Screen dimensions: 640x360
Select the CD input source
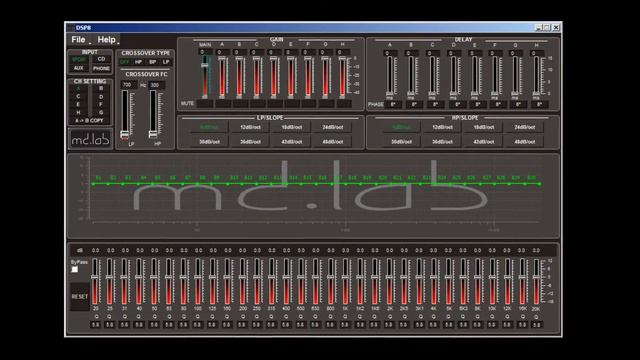101,59
